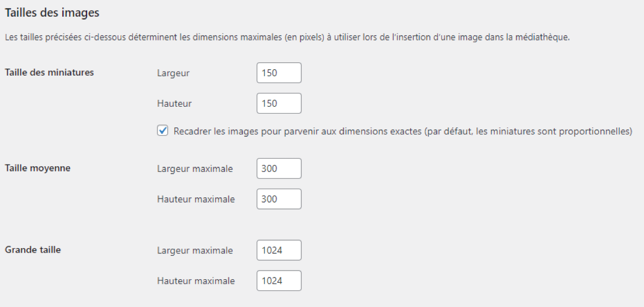The height and width of the screenshot is (307, 644).
Task: Click 'Largeur maximale' label for Grande taille
Action: (195, 250)
